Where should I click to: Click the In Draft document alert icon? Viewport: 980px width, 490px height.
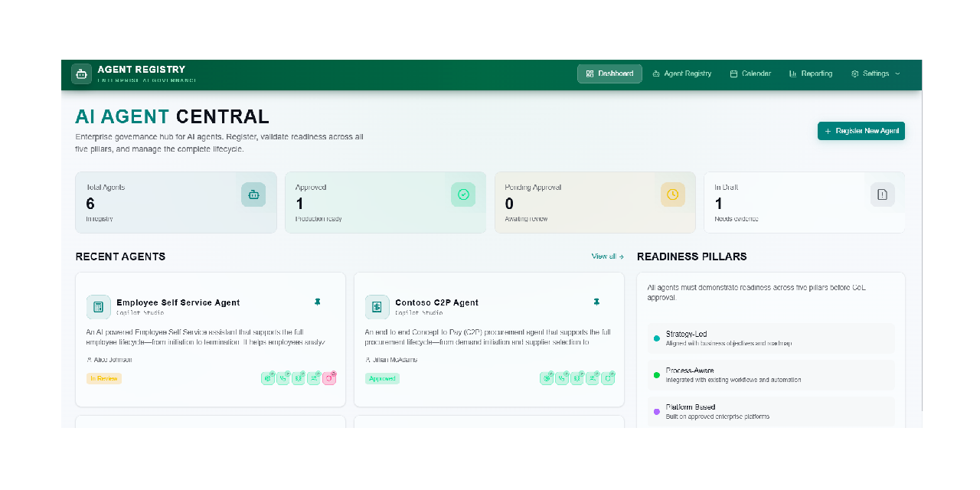[x=883, y=194]
